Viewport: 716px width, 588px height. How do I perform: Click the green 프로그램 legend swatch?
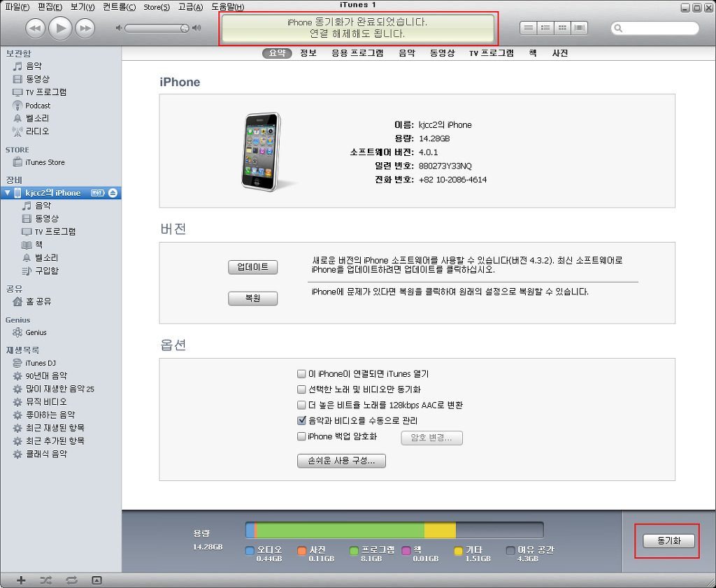[354, 550]
